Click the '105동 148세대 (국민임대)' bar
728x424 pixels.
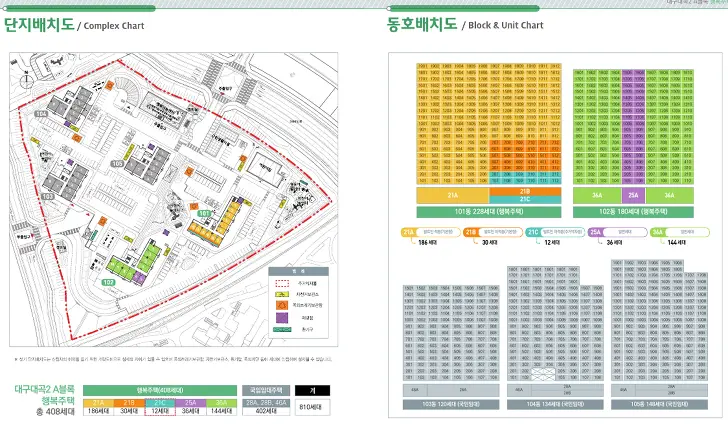pos(659,404)
